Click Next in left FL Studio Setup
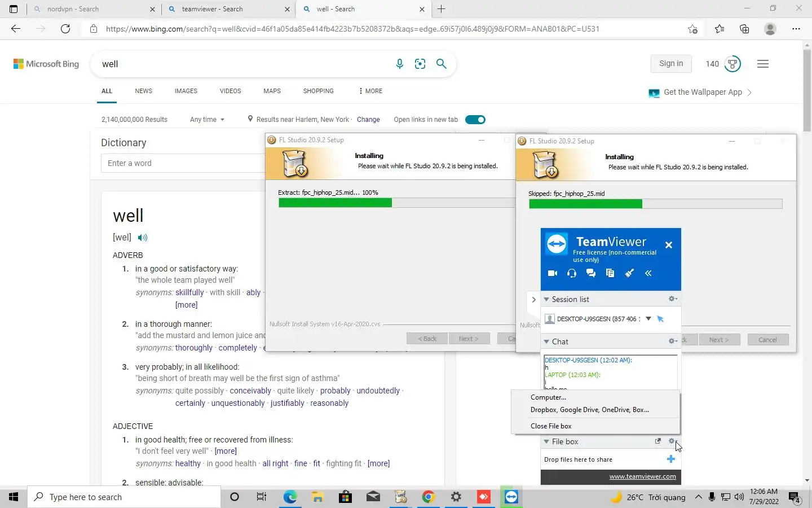The height and width of the screenshot is (508, 812). (x=469, y=339)
